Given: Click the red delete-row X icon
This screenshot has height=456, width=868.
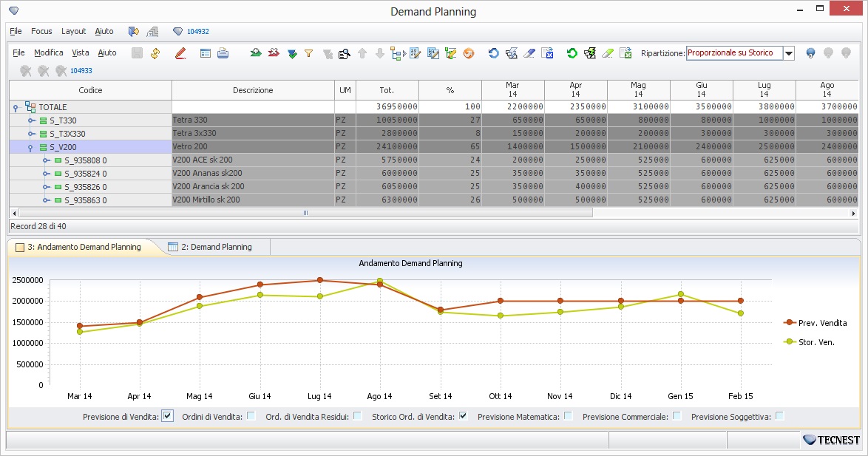Looking at the screenshot, I should coord(274,53).
